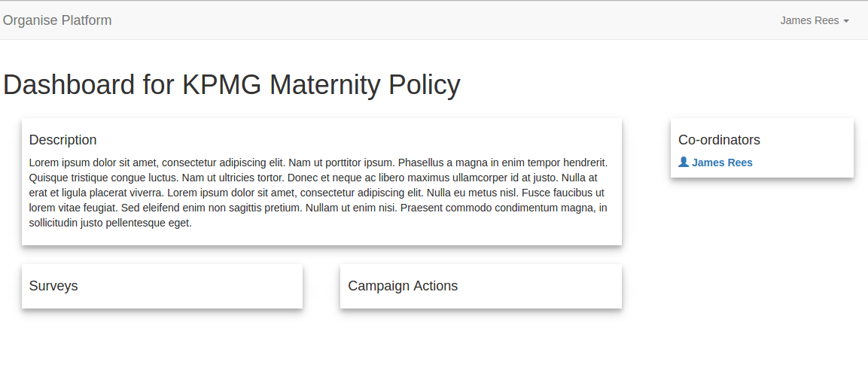
Task: Open James Rees co-ordinator profile link
Action: click(x=722, y=163)
